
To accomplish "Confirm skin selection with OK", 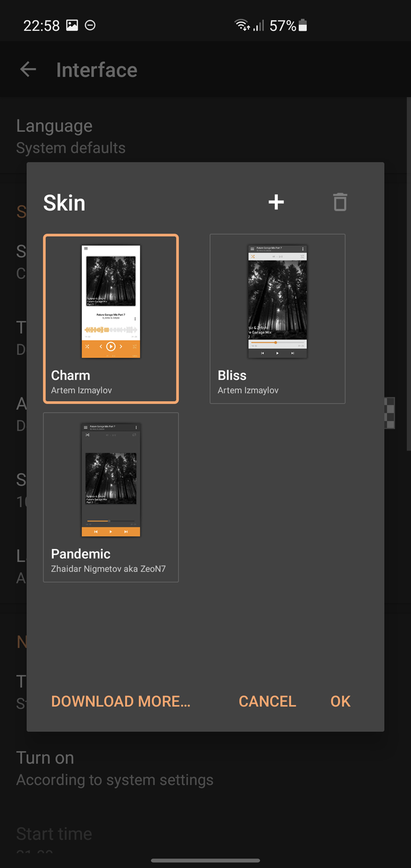I will (341, 701).
